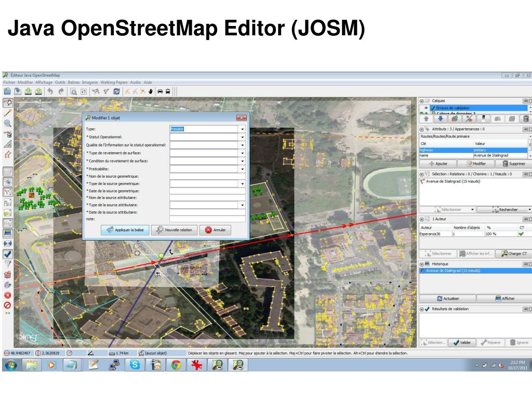Open the Affichage menu
532x399 pixels.
pos(44,82)
